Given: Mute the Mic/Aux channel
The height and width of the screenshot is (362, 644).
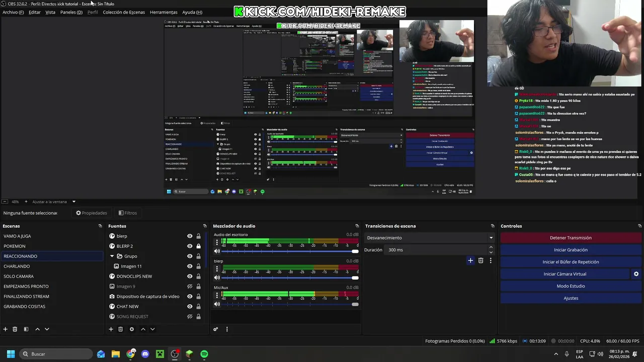Looking at the screenshot, I should point(217,304).
